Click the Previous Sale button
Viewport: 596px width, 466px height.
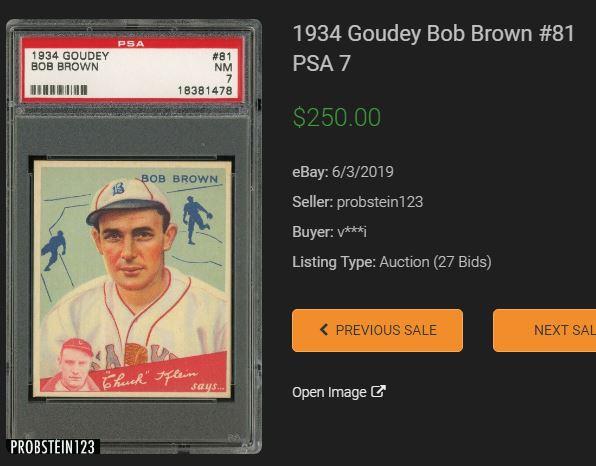pos(377,330)
